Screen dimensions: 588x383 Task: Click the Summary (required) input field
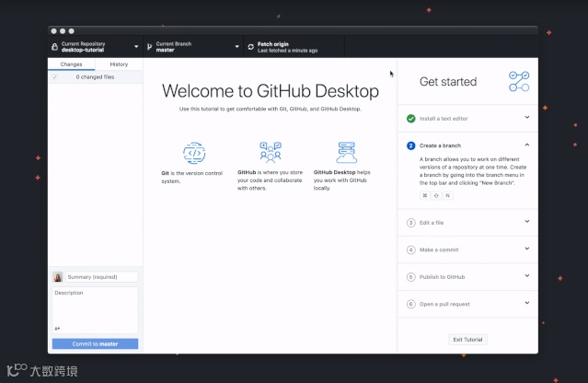pos(101,277)
